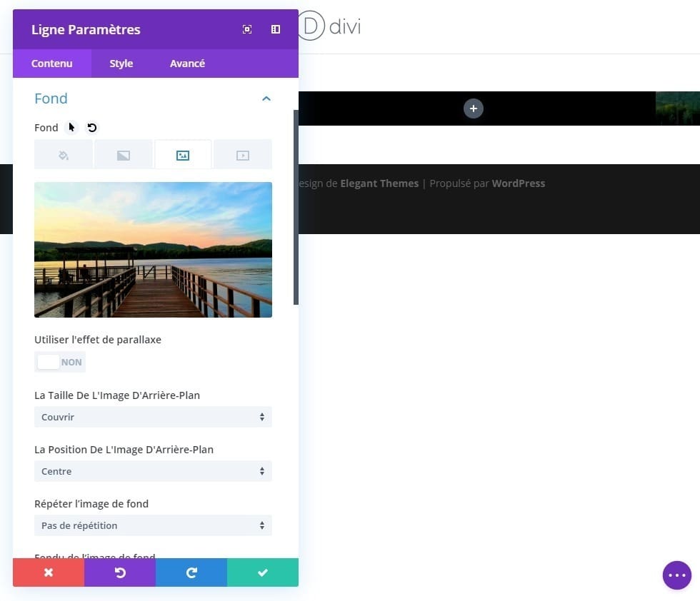The width and height of the screenshot is (700, 601).
Task: Select the background video tab
Action: (243, 155)
